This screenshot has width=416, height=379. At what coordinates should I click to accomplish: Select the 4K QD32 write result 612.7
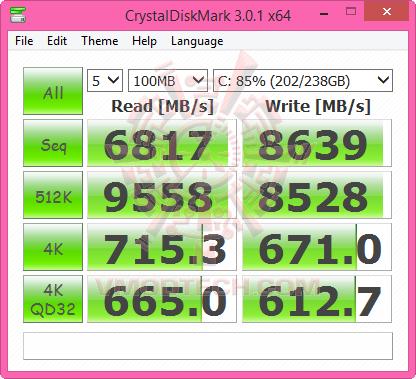tap(317, 299)
